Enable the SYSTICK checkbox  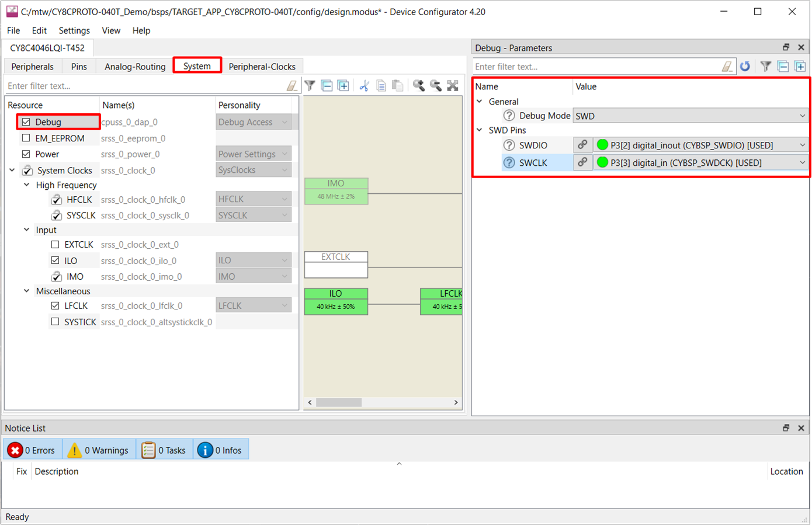pyautogui.click(x=55, y=322)
